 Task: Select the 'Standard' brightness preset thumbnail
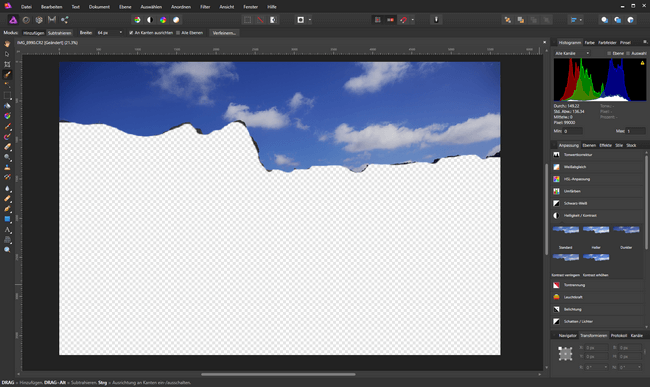coord(565,230)
